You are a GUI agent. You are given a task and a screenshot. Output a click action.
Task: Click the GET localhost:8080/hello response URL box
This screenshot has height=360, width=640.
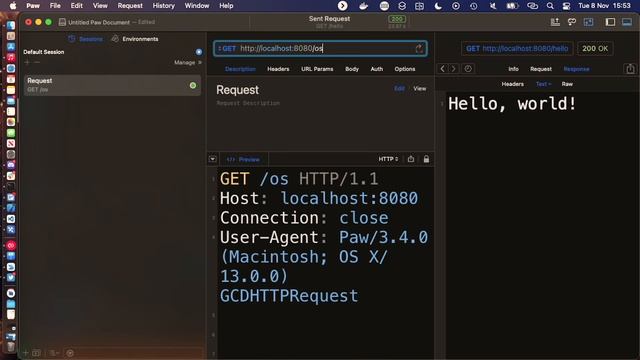tap(517, 49)
